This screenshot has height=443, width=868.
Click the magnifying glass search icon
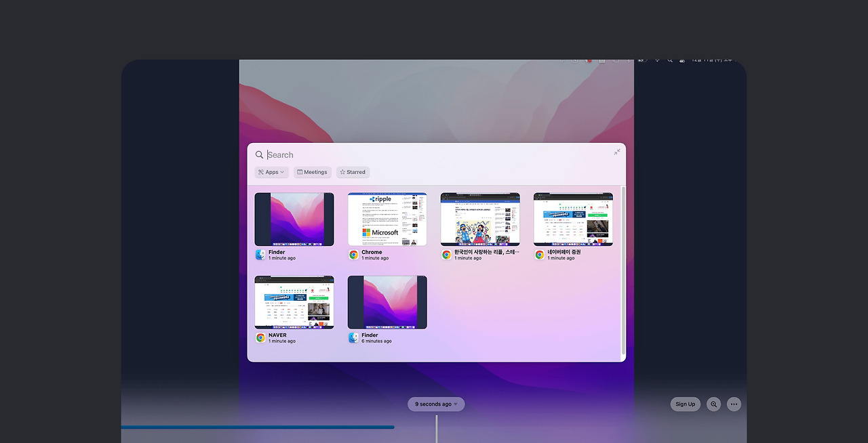click(x=259, y=155)
